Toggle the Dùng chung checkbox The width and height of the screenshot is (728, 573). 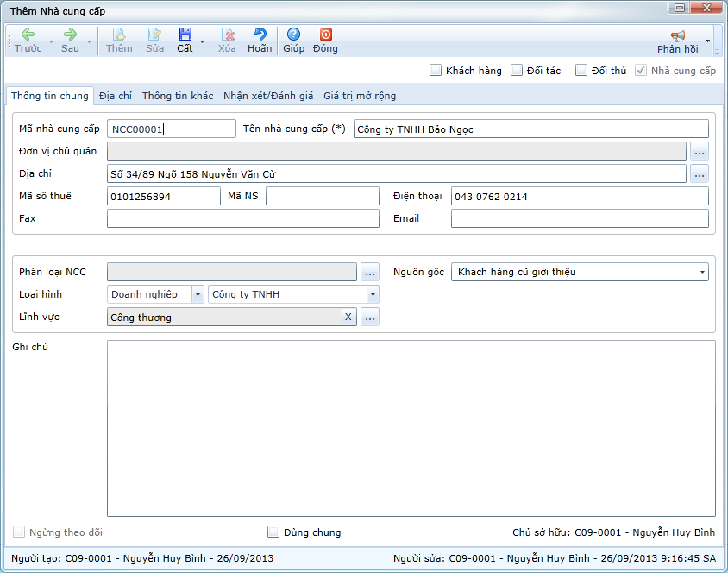(x=273, y=532)
